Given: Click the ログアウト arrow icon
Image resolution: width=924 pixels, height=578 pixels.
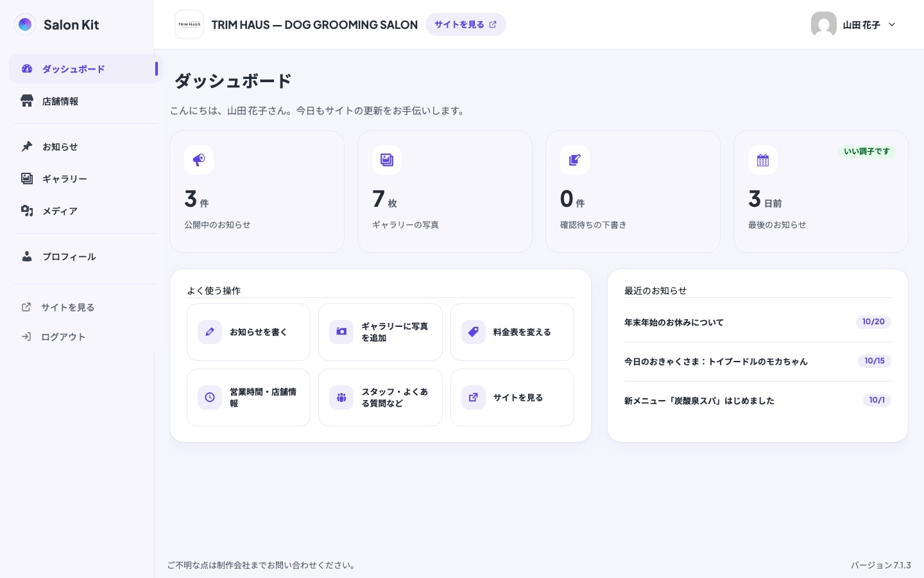Looking at the screenshot, I should (26, 337).
